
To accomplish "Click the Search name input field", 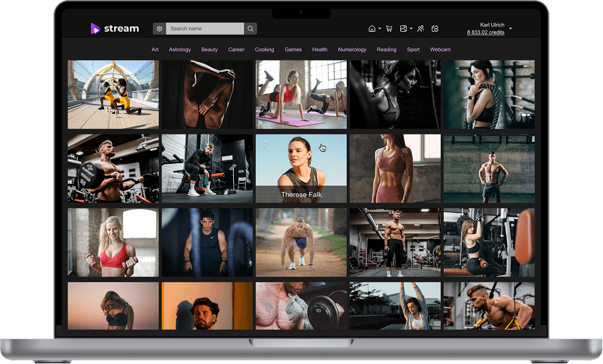I will 205,29.
